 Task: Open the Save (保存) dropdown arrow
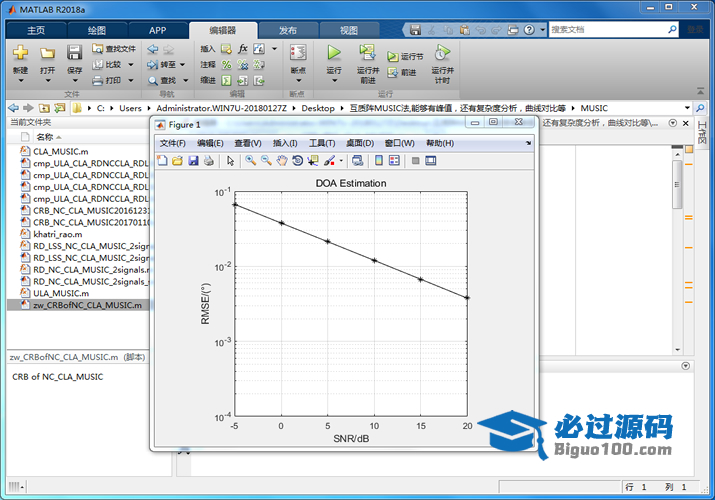coord(75,81)
